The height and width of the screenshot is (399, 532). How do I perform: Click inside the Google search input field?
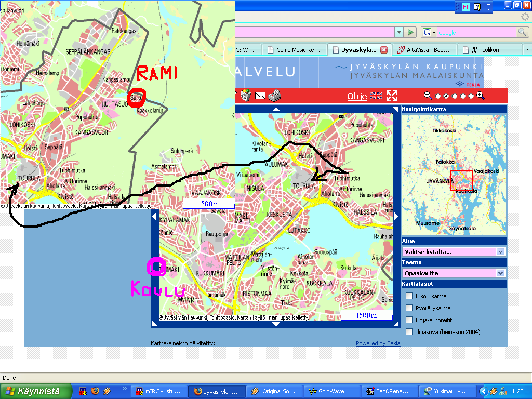[476, 33]
